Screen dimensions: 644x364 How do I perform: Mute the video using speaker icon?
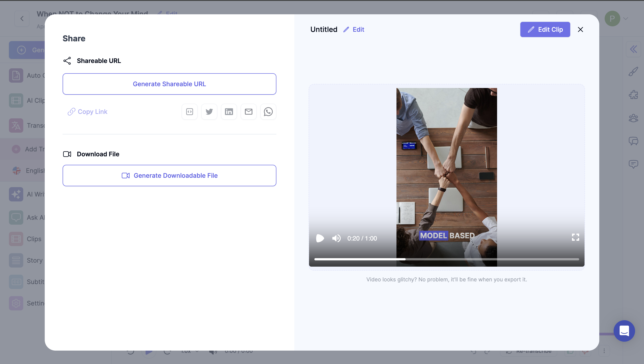(x=336, y=238)
